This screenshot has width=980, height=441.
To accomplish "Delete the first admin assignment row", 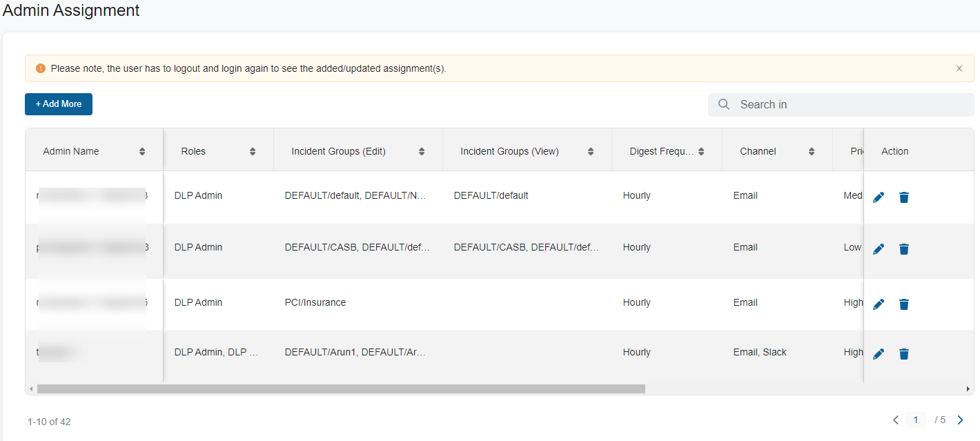I will click(x=904, y=197).
